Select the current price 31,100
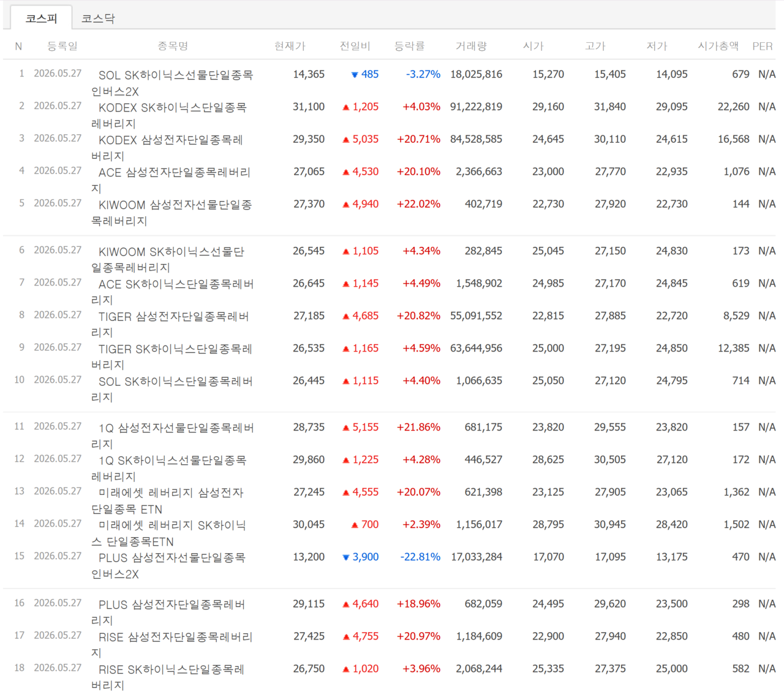The width and height of the screenshot is (784, 694). tap(309, 107)
